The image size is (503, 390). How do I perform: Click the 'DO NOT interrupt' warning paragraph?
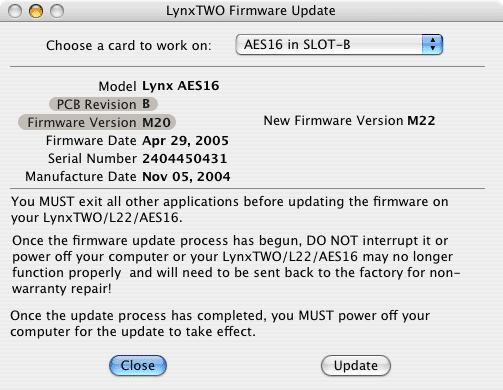236,264
